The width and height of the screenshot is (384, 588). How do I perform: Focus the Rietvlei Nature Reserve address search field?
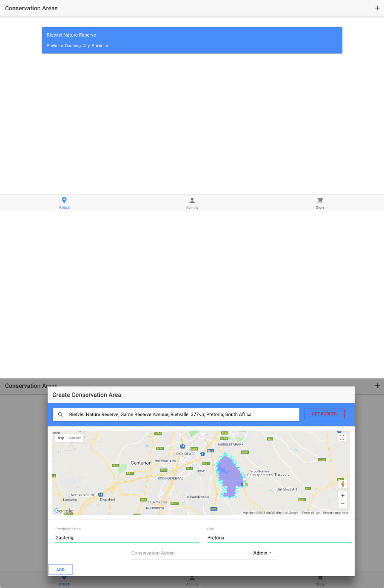176,415
